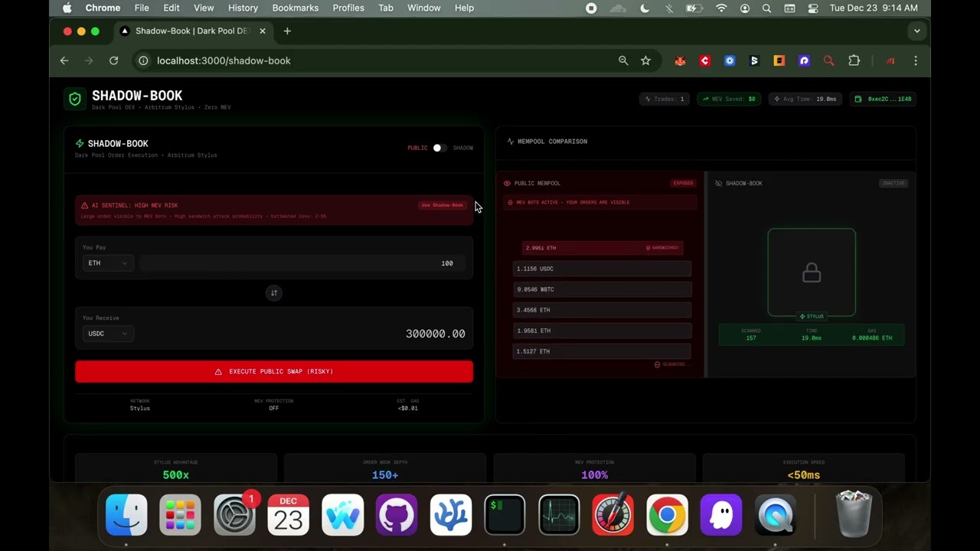Click the zoom magnifier in address bar
Image resolution: width=980 pixels, height=551 pixels.
point(623,60)
